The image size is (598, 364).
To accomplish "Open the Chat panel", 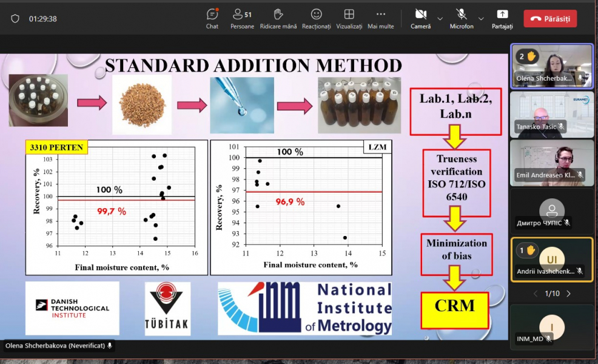I will point(212,18).
